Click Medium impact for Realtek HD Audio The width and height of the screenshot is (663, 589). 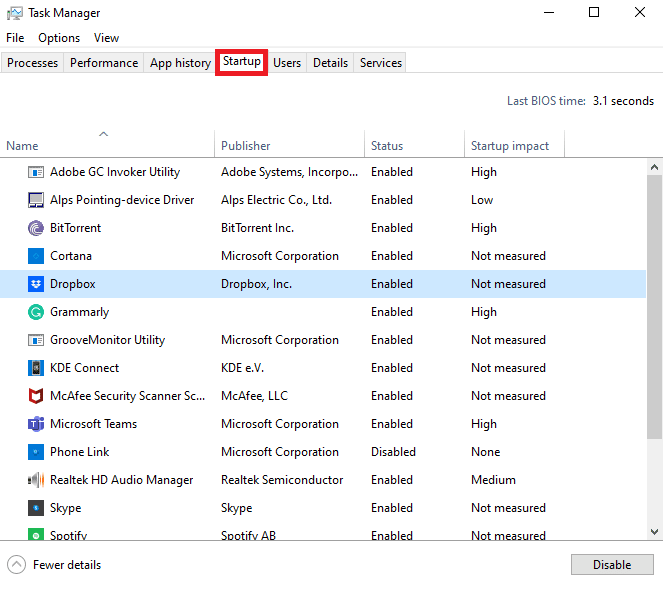coord(493,480)
